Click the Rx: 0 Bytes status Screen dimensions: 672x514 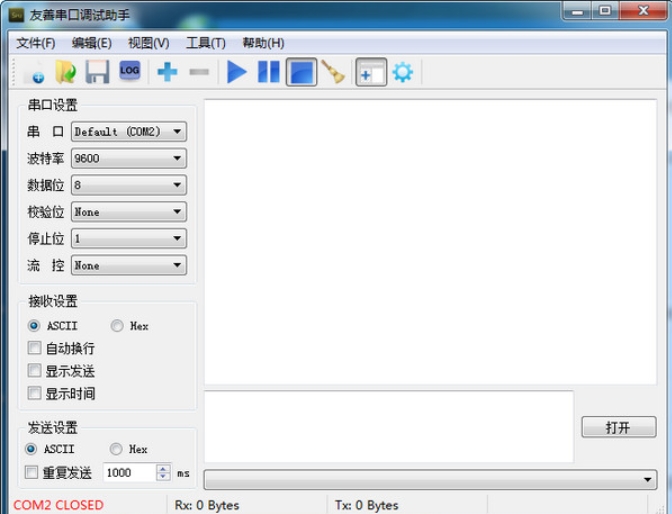click(207, 505)
